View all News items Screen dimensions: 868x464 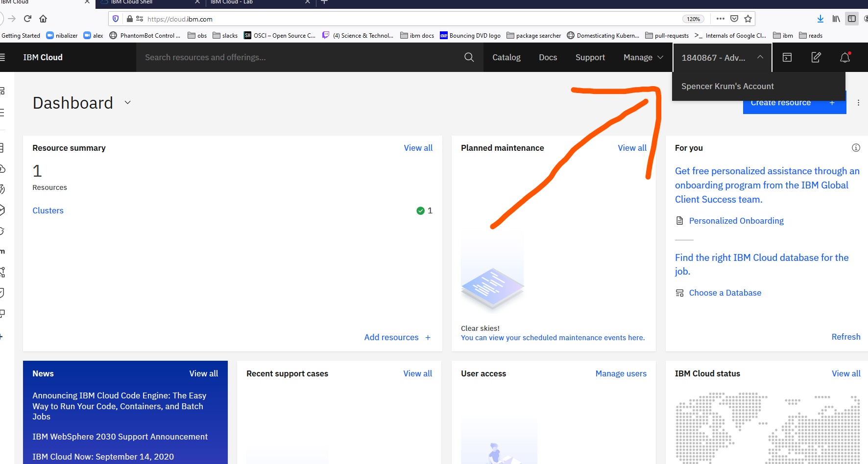(x=204, y=373)
